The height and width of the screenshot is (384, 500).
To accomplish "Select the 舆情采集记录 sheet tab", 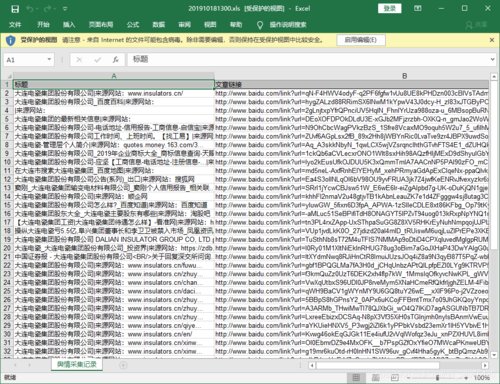I will coord(77,364).
